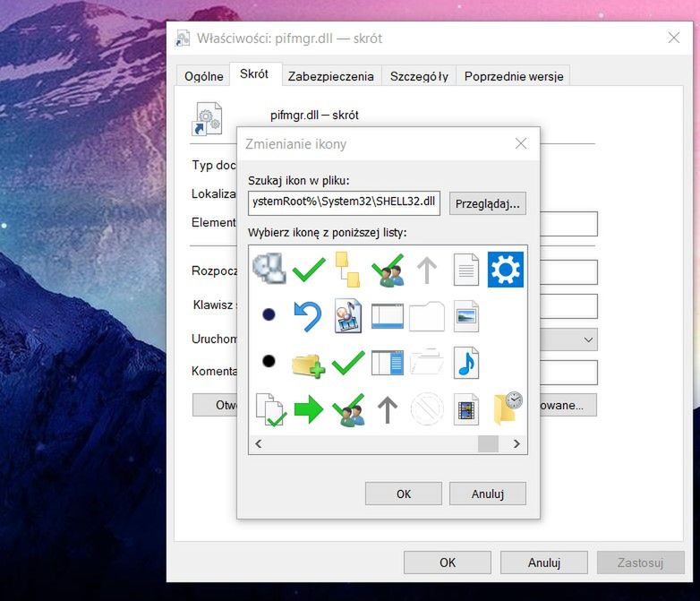Click the icon list horizontal scrollbar thumb
This screenshot has width=700, height=601.
[488, 444]
